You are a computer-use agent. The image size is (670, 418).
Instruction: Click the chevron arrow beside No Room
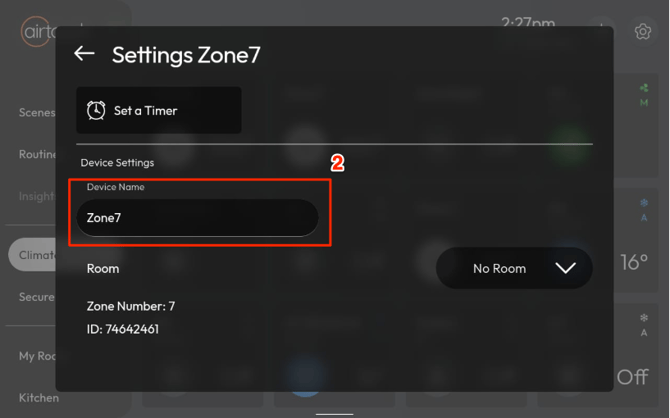click(565, 268)
